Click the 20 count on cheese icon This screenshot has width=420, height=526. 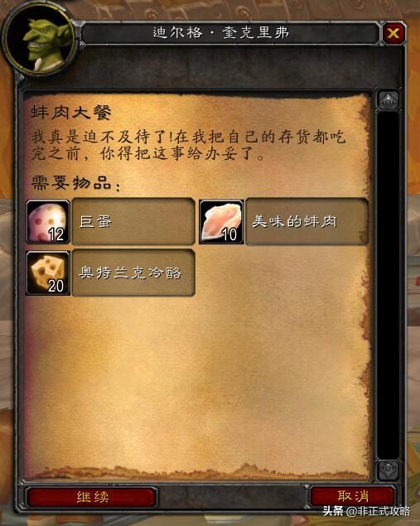(x=56, y=286)
